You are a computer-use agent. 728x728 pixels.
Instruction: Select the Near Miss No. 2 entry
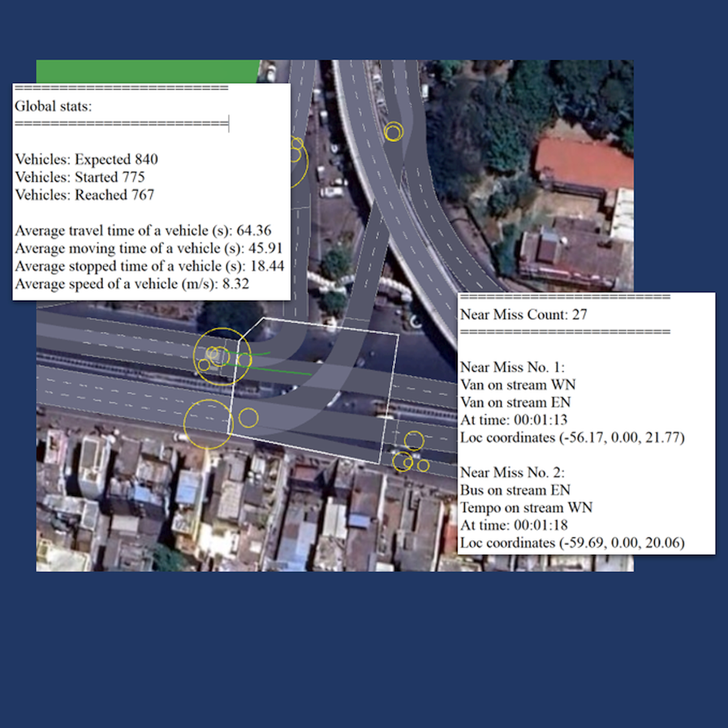(508, 472)
